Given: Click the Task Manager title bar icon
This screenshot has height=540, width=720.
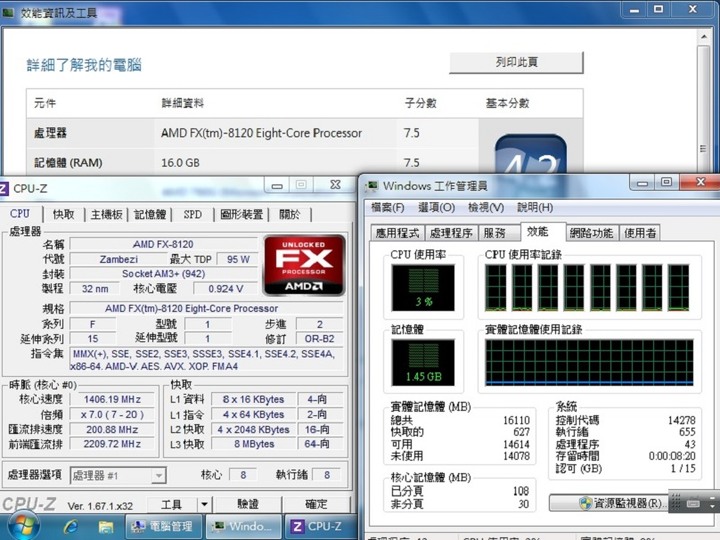Looking at the screenshot, I should [x=371, y=186].
